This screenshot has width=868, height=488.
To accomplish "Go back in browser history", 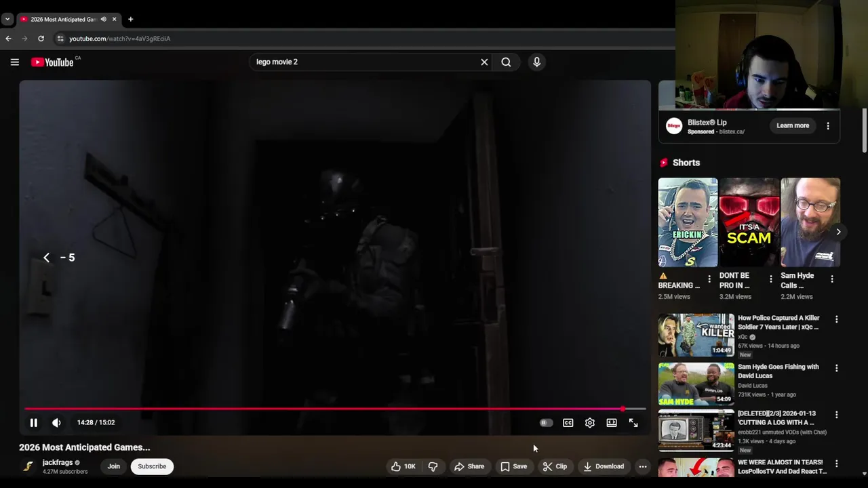I will [8, 39].
